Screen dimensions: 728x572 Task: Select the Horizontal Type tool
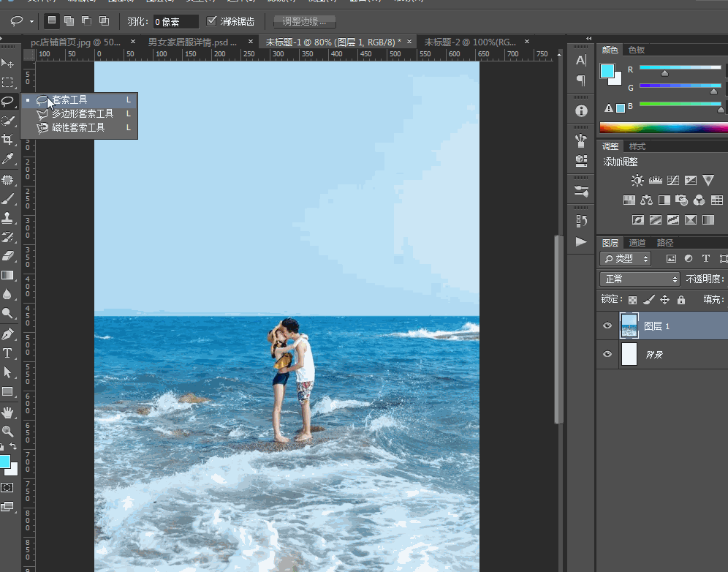point(7,353)
